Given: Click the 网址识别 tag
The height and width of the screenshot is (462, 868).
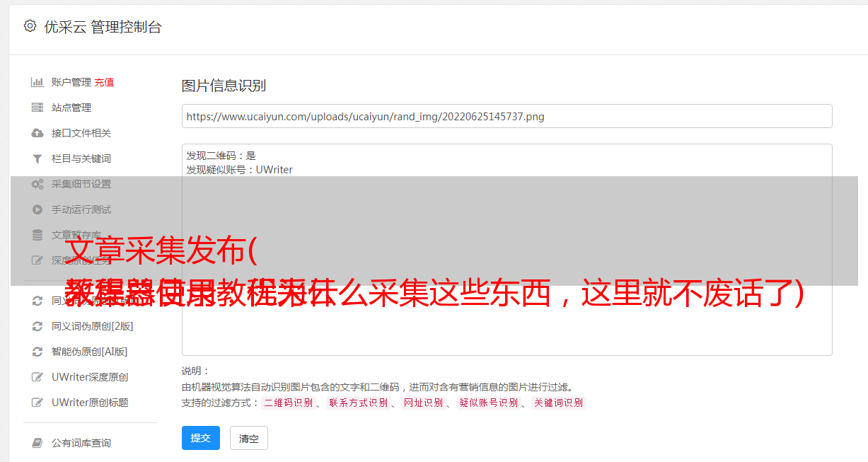Looking at the screenshot, I should [x=423, y=403].
